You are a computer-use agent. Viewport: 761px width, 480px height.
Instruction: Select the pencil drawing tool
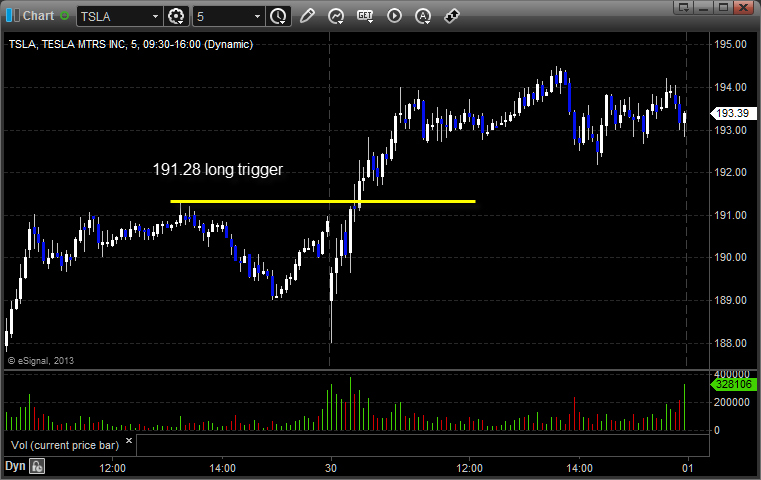coord(307,16)
